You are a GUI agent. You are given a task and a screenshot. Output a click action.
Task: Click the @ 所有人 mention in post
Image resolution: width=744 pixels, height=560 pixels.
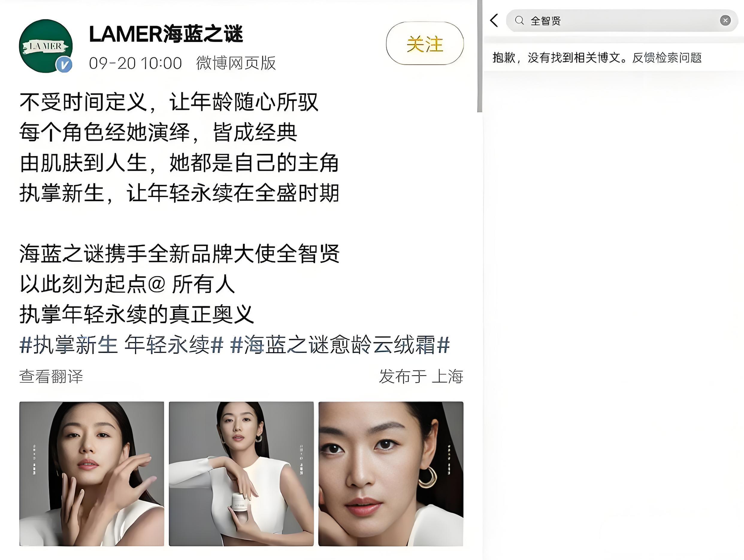click(191, 284)
